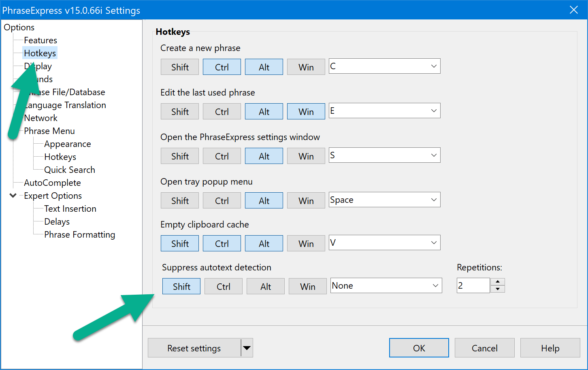Toggle Shift for Open settings window hotkey
The width and height of the screenshot is (588, 370).
[180, 156]
